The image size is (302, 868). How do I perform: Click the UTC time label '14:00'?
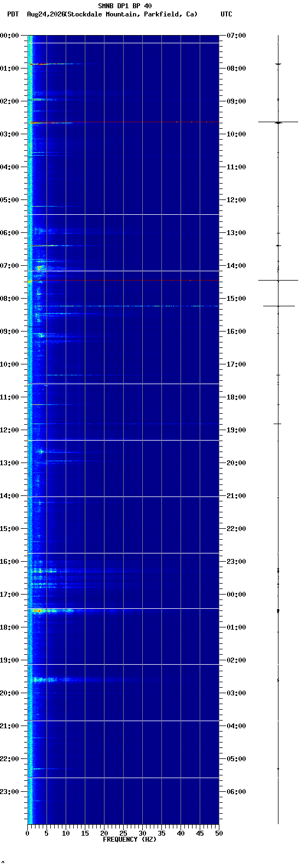click(x=236, y=266)
